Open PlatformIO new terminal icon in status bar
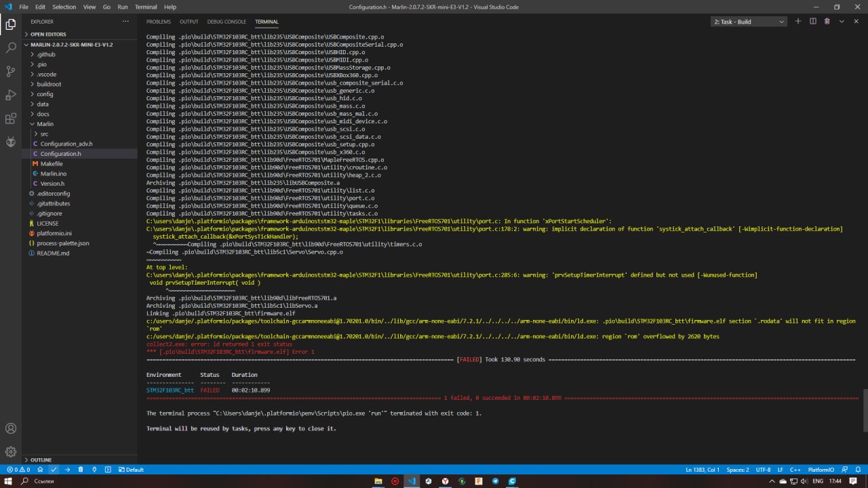This screenshot has height=488, width=868. [108, 470]
